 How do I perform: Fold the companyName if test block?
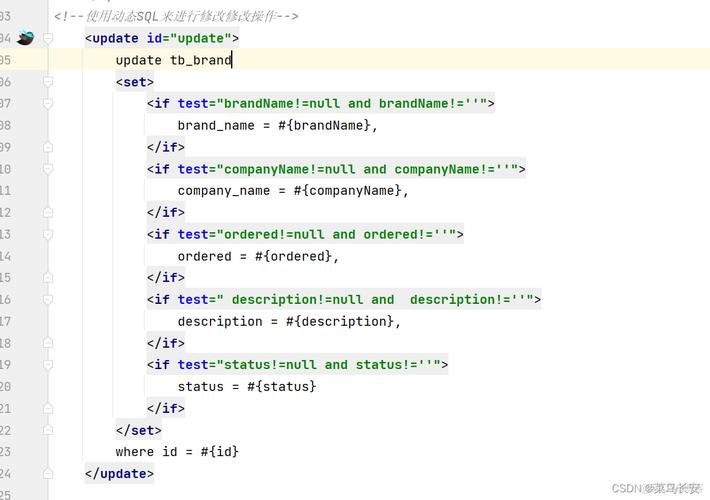[48, 169]
